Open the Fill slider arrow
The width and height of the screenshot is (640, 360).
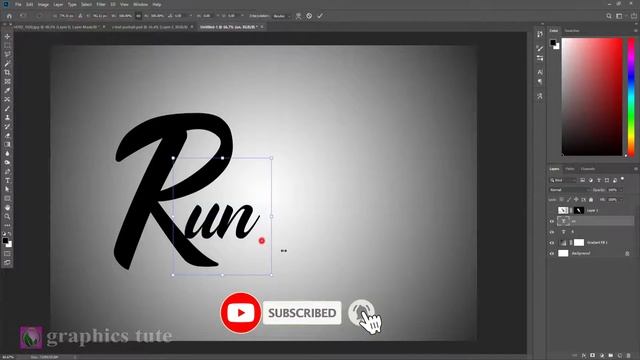pos(621,200)
